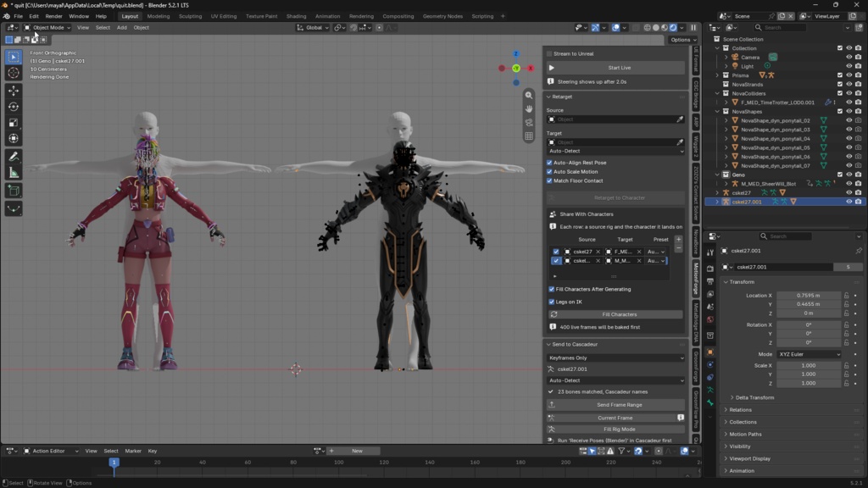Screen dimensions: 868x488
Task: Click the frame 1 playhead marker
Action: [x=114, y=463]
